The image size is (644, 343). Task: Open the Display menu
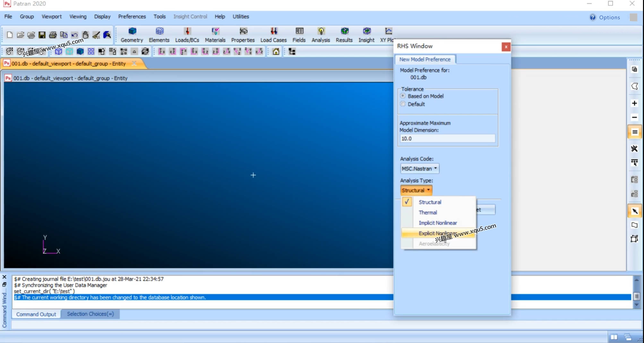[102, 16]
